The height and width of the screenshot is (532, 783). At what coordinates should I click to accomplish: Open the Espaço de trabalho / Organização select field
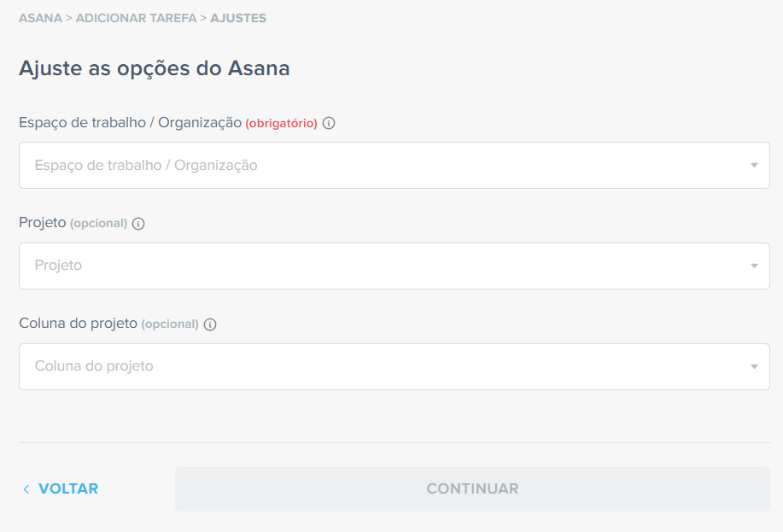tap(394, 166)
